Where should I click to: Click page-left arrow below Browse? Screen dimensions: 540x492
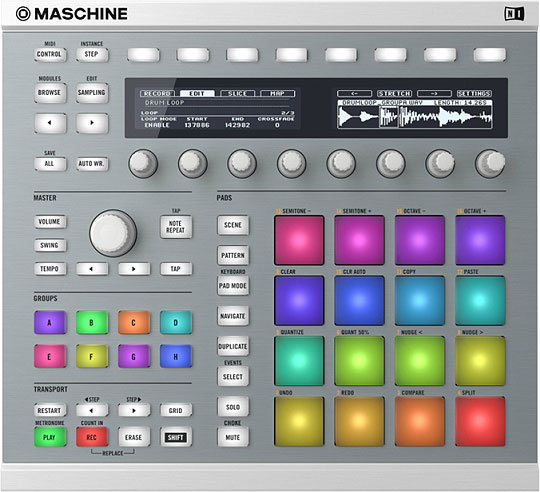[x=50, y=123]
